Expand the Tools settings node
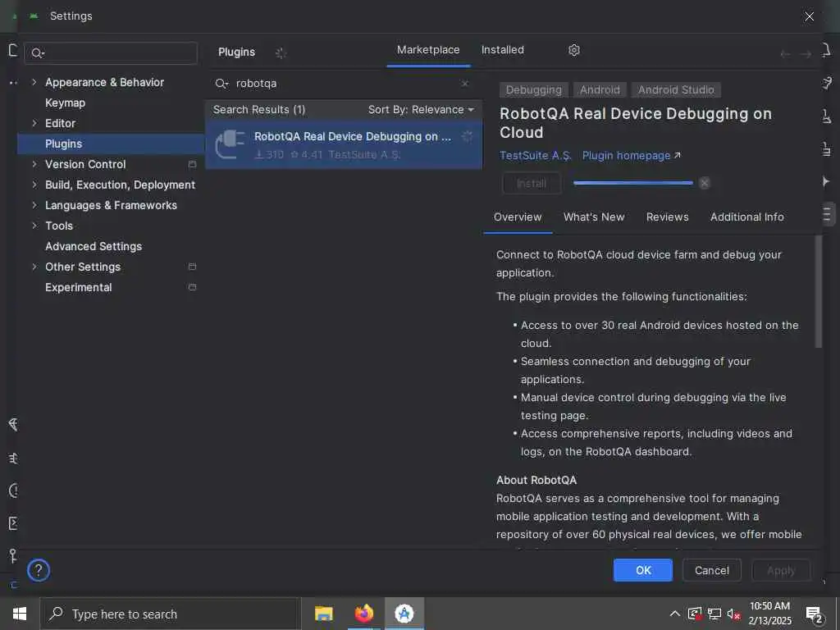The image size is (840, 630). pos(34,226)
